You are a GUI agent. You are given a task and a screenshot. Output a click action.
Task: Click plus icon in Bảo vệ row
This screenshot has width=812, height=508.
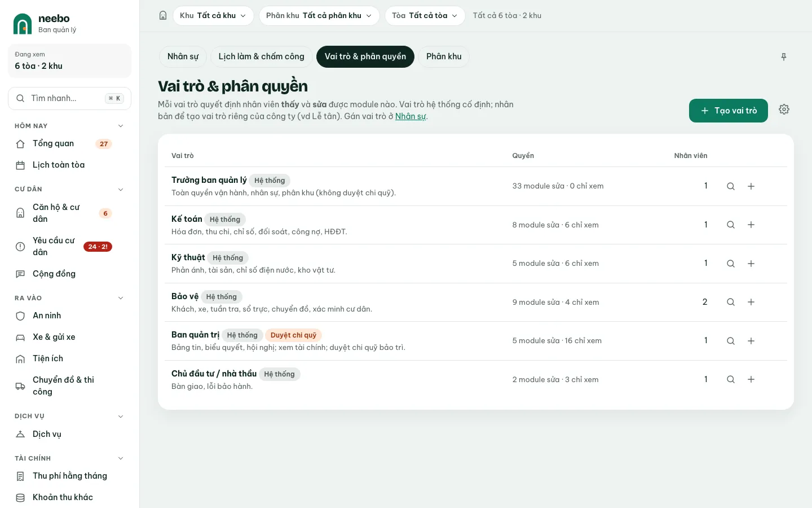(751, 302)
